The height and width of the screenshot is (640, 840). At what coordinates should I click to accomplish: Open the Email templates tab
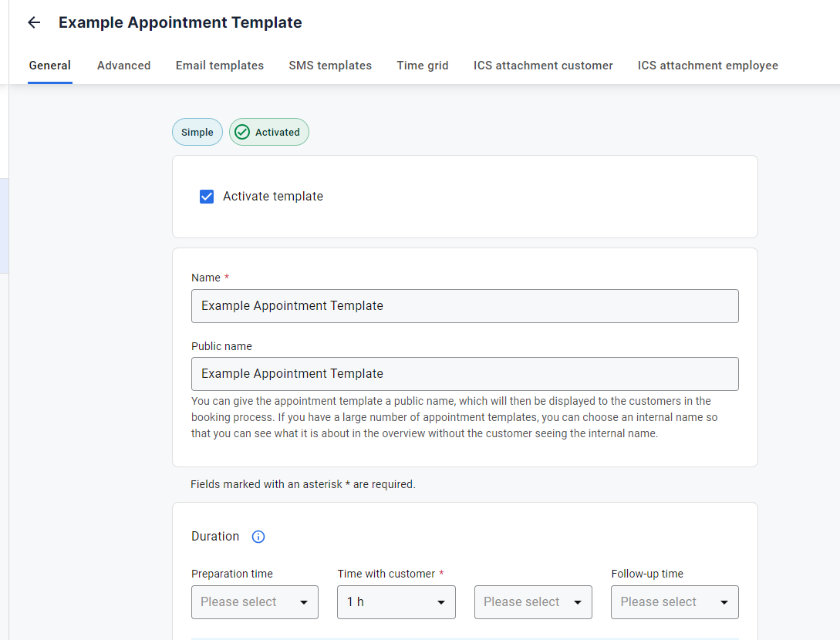click(x=220, y=66)
